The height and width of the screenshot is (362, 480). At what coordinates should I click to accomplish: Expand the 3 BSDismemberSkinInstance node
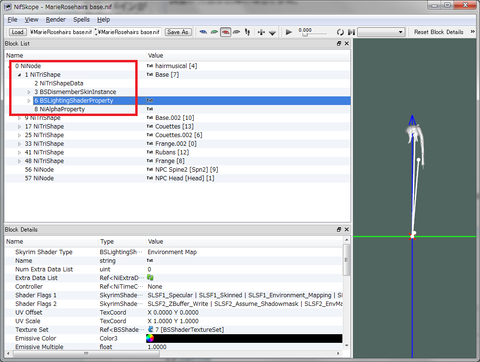pyautogui.click(x=29, y=92)
